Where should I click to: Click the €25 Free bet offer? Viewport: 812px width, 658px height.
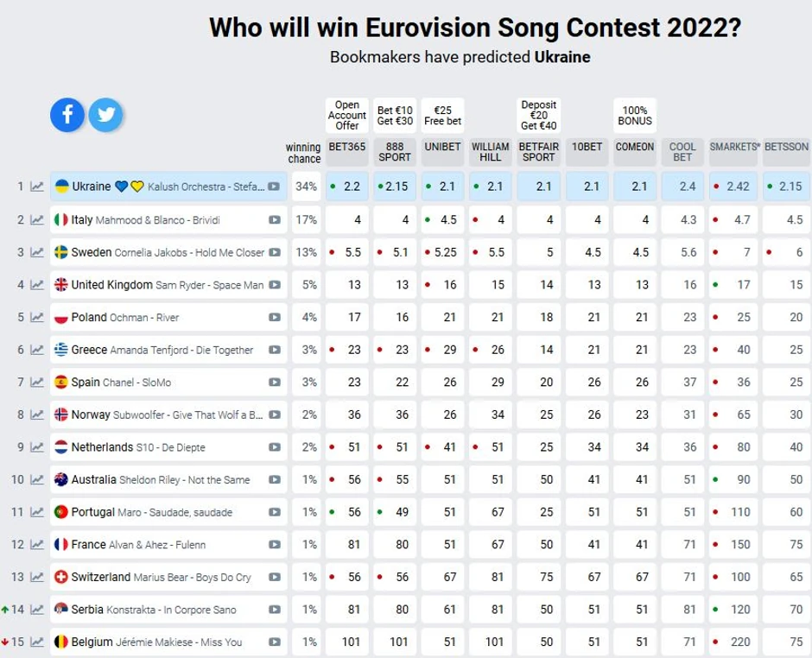pyautogui.click(x=442, y=116)
